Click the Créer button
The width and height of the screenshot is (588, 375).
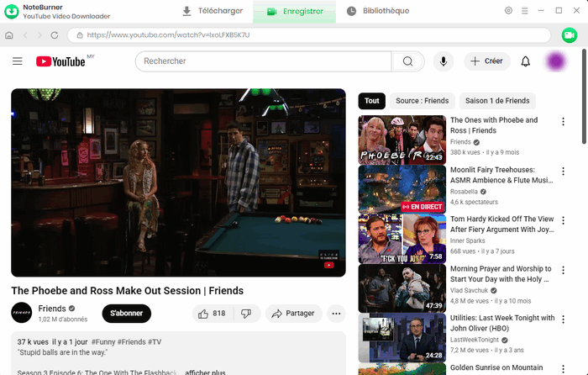click(486, 61)
